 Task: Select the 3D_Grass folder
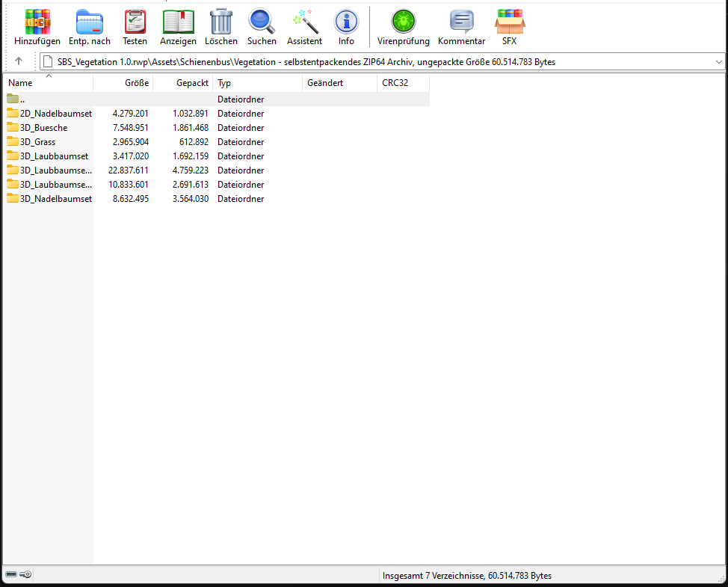coord(37,141)
